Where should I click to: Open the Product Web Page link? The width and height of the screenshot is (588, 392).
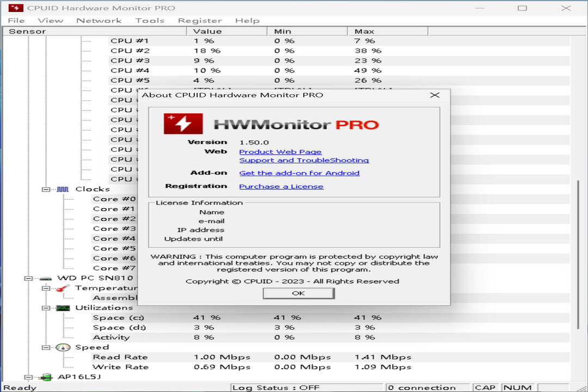click(280, 151)
